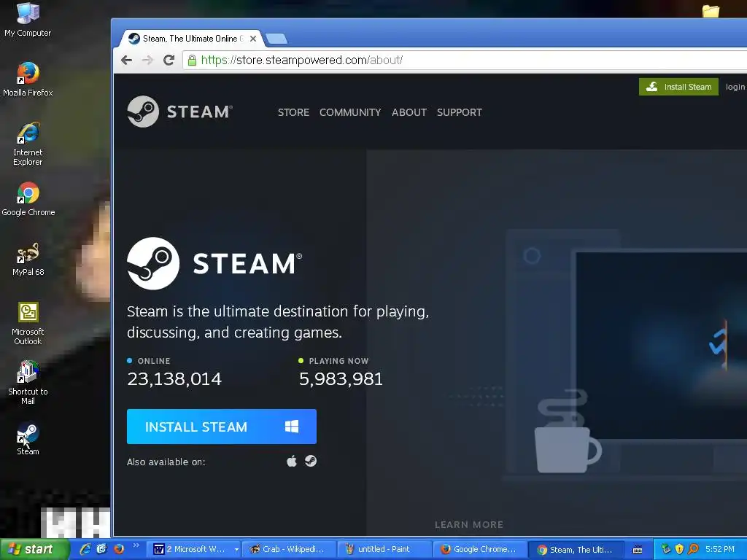Open the SUPPORT menu item
Viewport: 747px width, 560px height.
point(460,112)
